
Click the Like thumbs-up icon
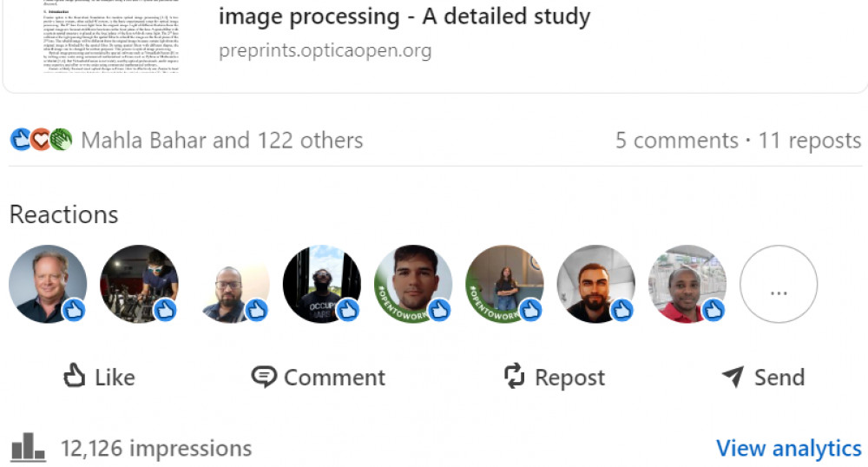[75, 376]
